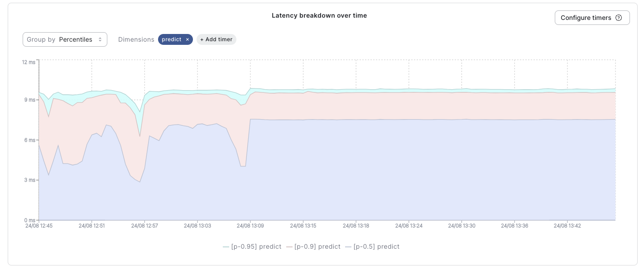The height and width of the screenshot is (270, 644).
Task: Click the chart title Latency breakdown over time
Action: point(319,15)
